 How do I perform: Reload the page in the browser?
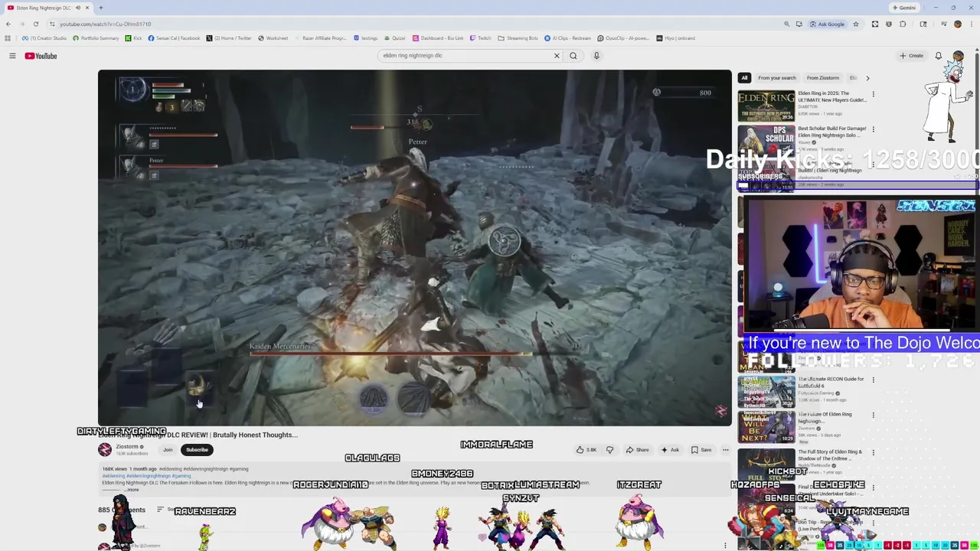coord(35,24)
